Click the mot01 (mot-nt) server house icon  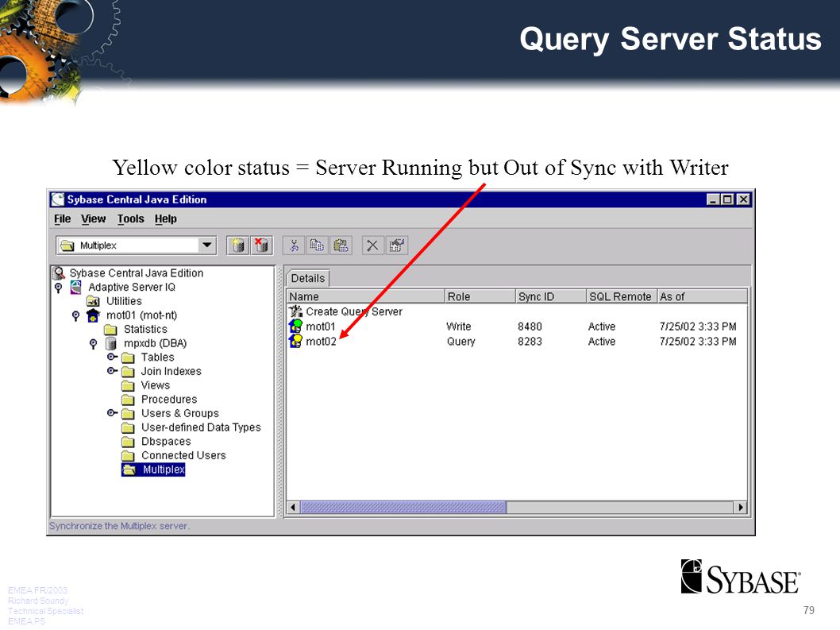pos(93,315)
